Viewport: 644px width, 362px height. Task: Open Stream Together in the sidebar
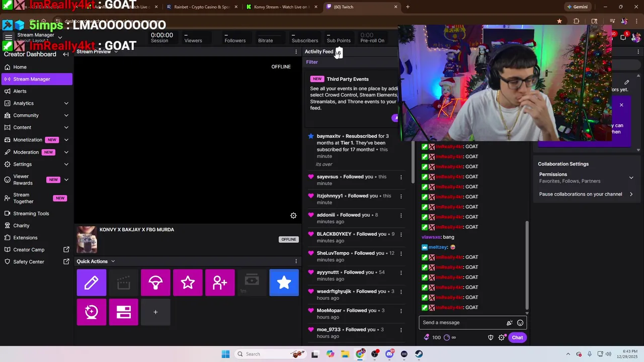click(37, 198)
